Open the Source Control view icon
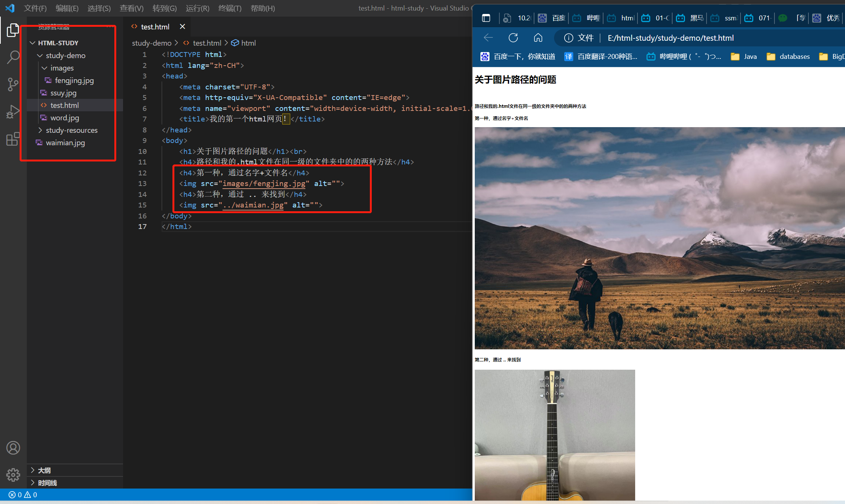 [x=13, y=84]
